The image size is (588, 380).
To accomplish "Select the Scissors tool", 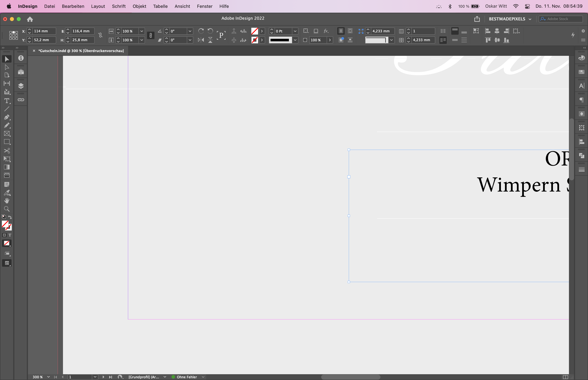I will (x=7, y=151).
